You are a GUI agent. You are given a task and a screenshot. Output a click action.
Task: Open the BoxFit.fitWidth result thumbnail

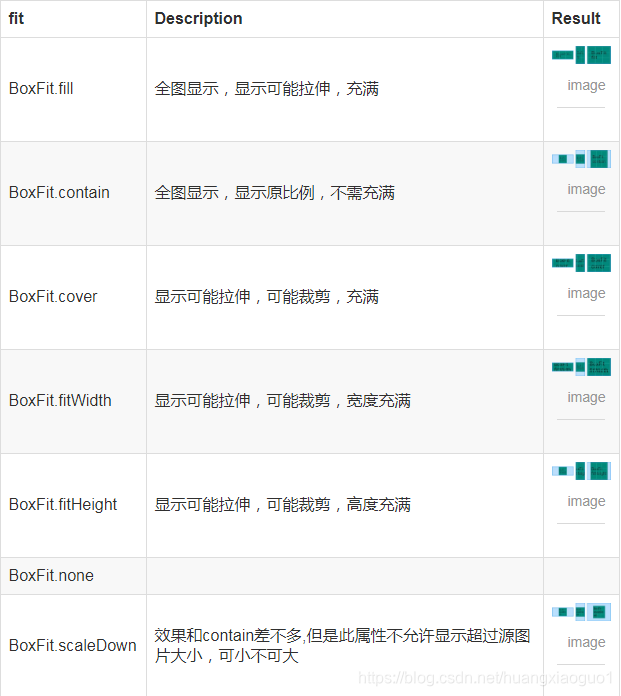coord(581,367)
